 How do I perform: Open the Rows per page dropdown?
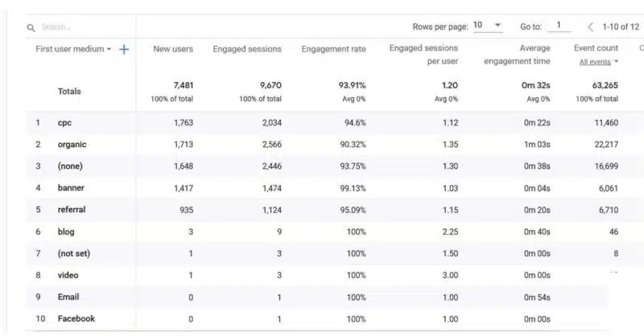click(x=487, y=26)
